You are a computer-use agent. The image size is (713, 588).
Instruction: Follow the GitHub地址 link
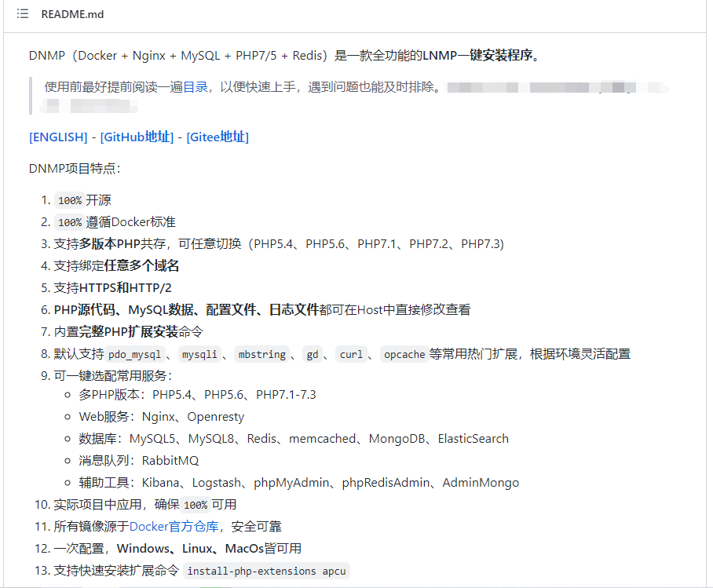[x=136, y=137]
